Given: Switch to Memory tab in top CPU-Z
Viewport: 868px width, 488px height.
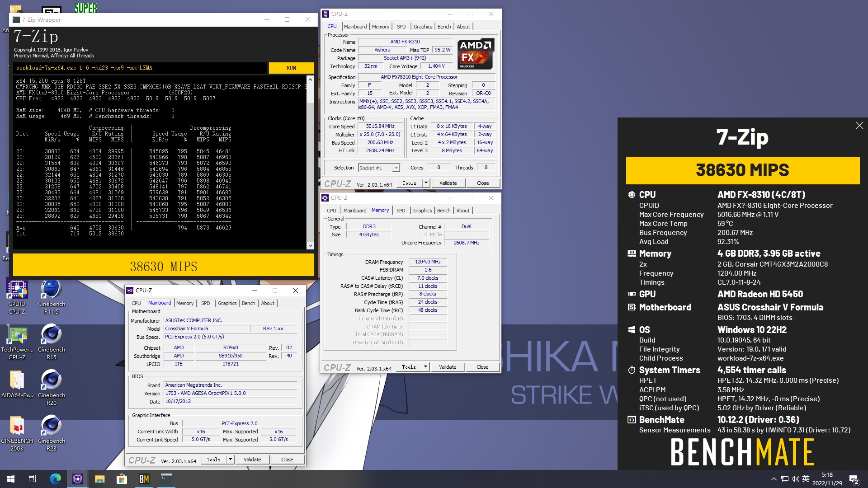Looking at the screenshot, I should pyautogui.click(x=381, y=27).
